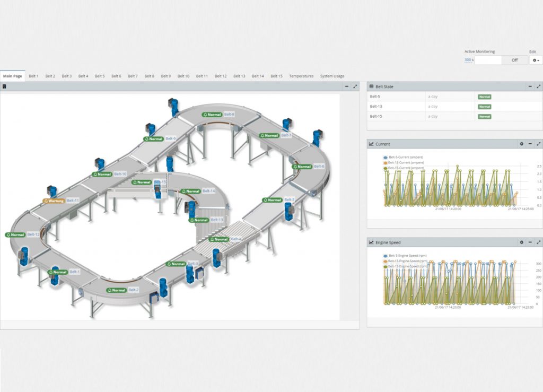The height and width of the screenshot is (392, 543).
Task: Switch to the Temperatures tab
Action: point(301,76)
